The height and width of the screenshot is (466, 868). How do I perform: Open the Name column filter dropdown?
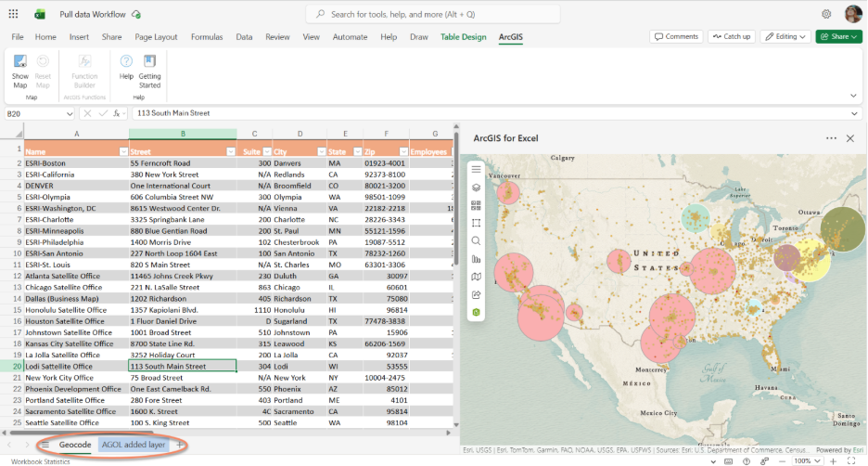tap(123, 151)
